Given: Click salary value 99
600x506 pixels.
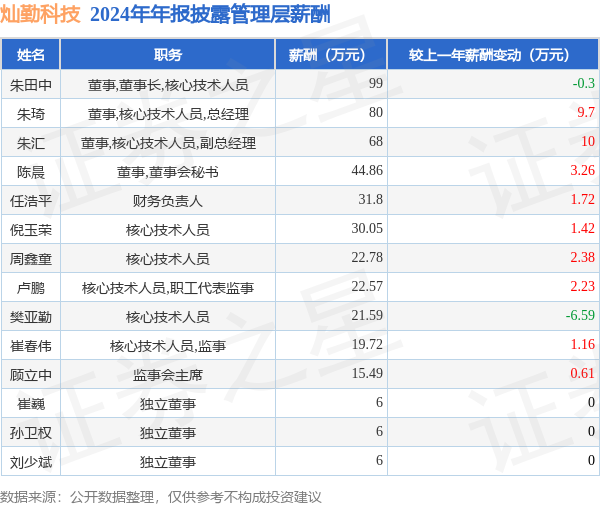Looking at the screenshot, I should (x=376, y=83).
